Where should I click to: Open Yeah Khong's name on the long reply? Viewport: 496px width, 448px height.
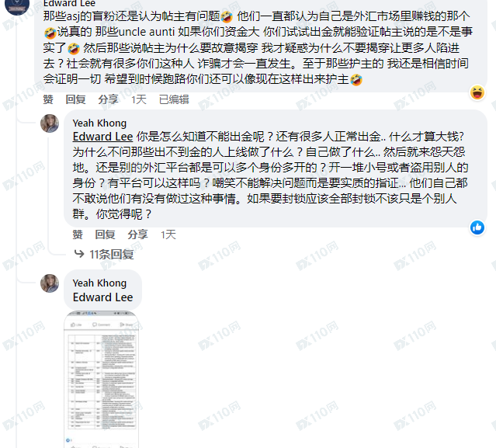pyautogui.click(x=99, y=123)
